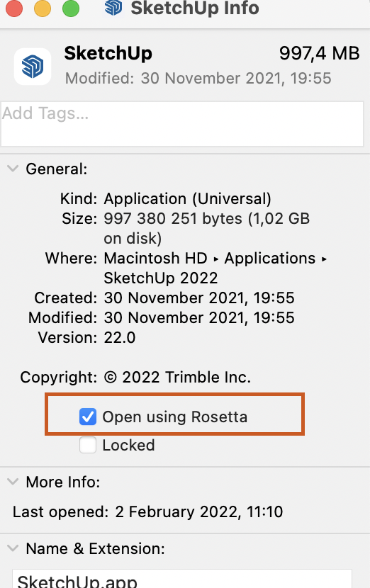Click the 997,4 MB size label

[x=320, y=53]
